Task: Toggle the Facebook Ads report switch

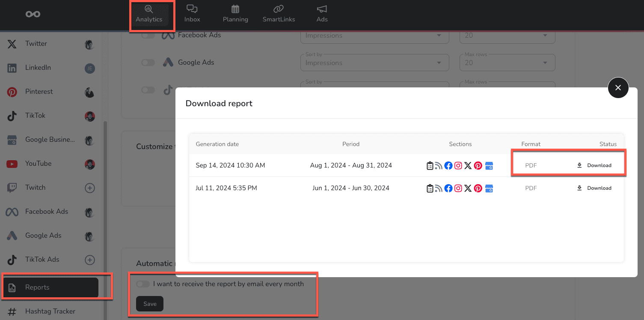Action: [x=148, y=36]
